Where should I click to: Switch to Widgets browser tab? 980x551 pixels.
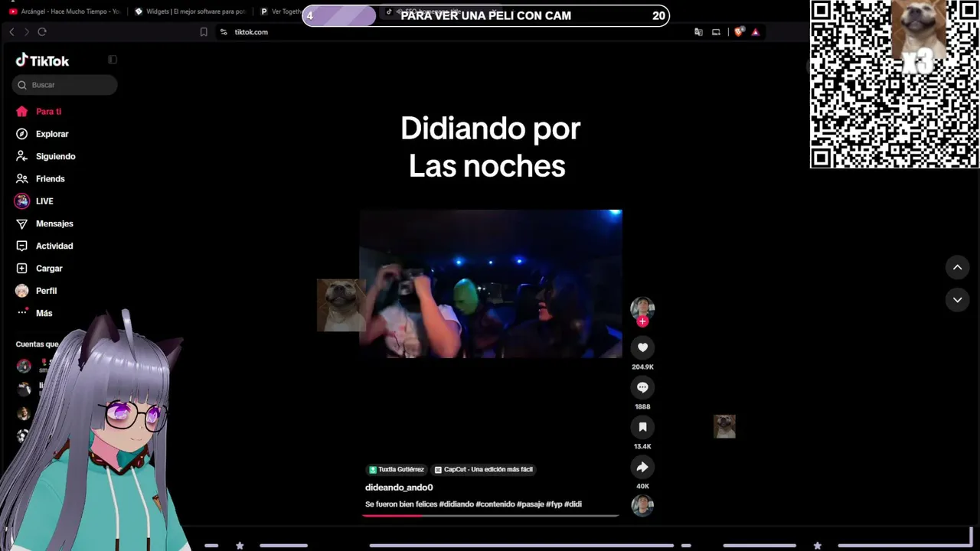point(190,11)
